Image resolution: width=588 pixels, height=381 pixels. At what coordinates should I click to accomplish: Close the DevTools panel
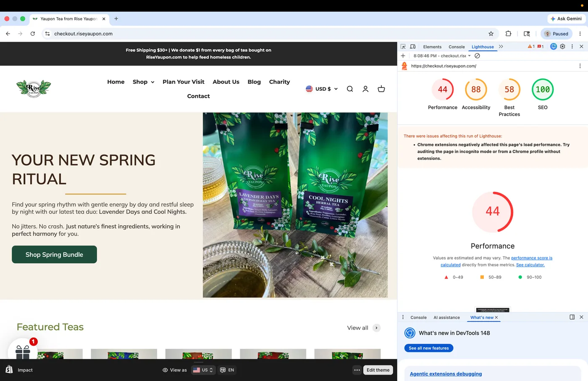pos(581,47)
